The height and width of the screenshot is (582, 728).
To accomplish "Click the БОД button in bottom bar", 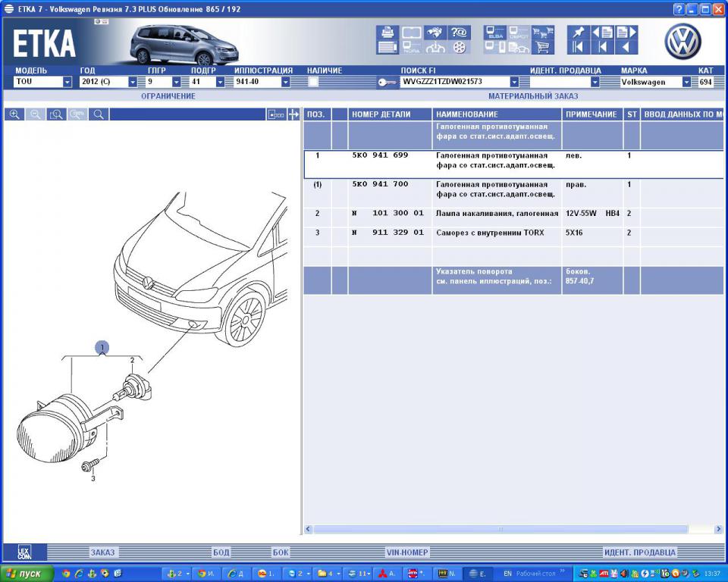I will [x=221, y=552].
